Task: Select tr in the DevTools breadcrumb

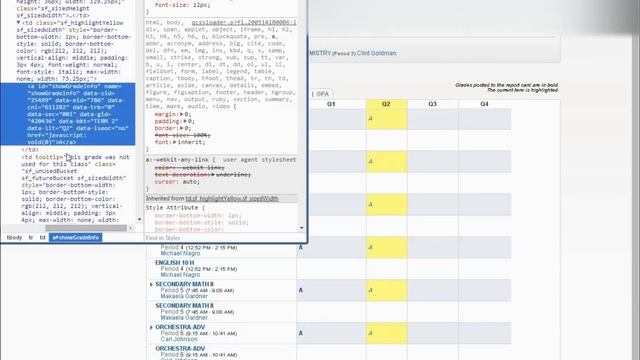Action: tap(31, 238)
